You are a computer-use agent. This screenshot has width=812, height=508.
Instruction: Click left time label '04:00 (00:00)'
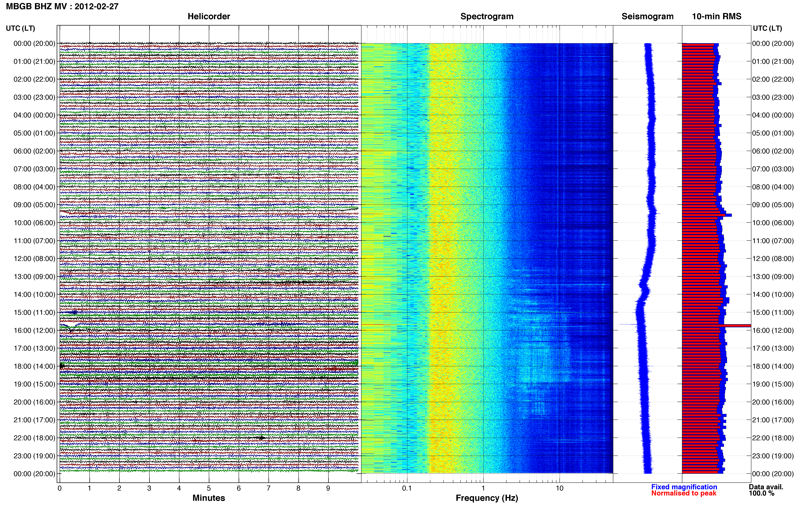pos(34,115)
